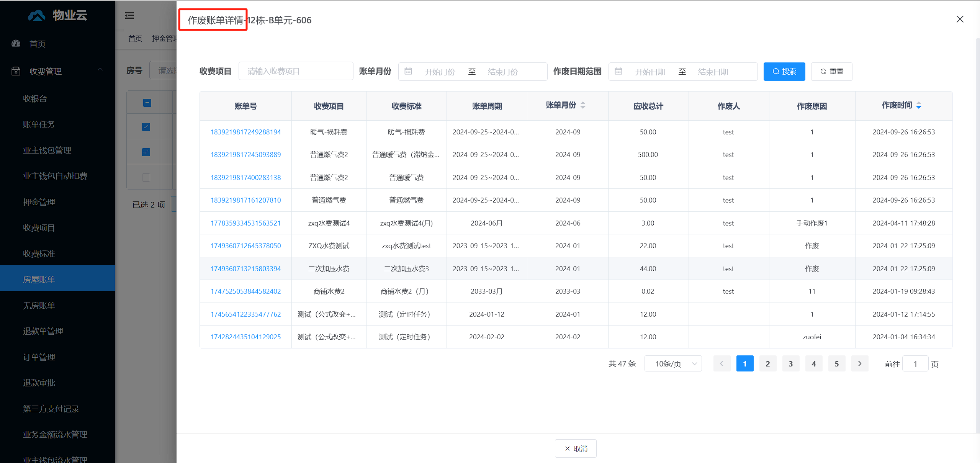Open bill 1749360713215803394
The height and width of the screenshot is (463, 980).
(245, 268)
